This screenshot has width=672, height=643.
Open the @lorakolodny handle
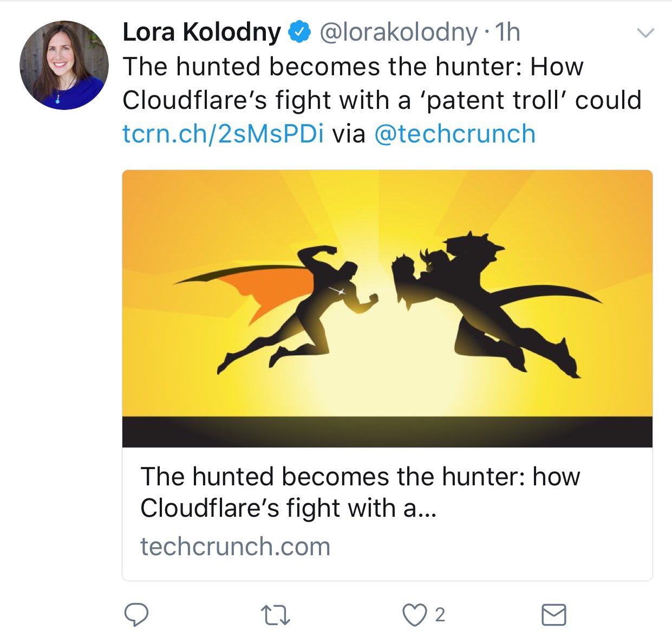tap(399, 33)
